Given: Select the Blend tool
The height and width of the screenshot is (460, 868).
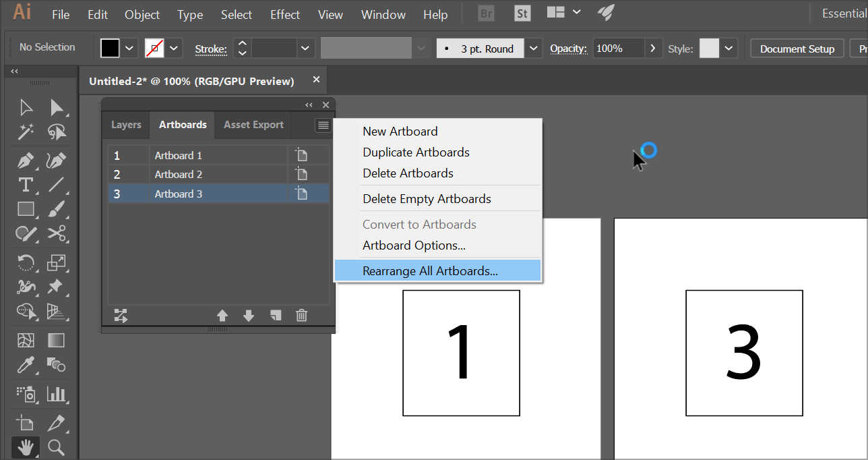Looking at the screenshot, I should point(57,365).
